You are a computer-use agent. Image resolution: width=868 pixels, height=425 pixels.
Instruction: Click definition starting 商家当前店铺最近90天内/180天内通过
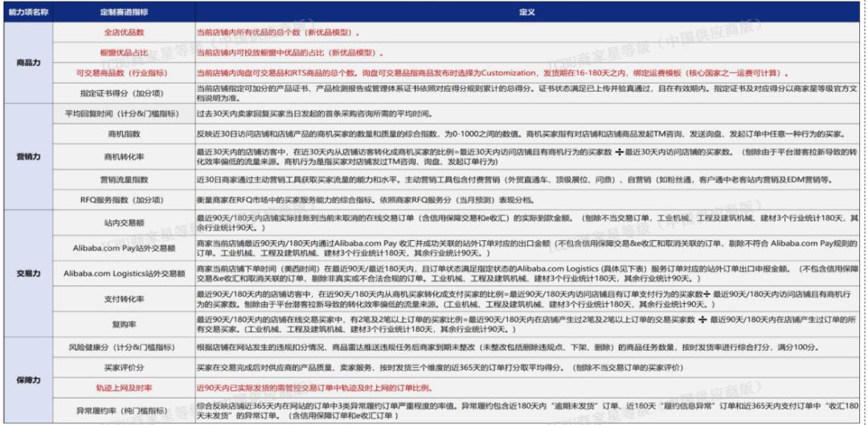point(527,248)
